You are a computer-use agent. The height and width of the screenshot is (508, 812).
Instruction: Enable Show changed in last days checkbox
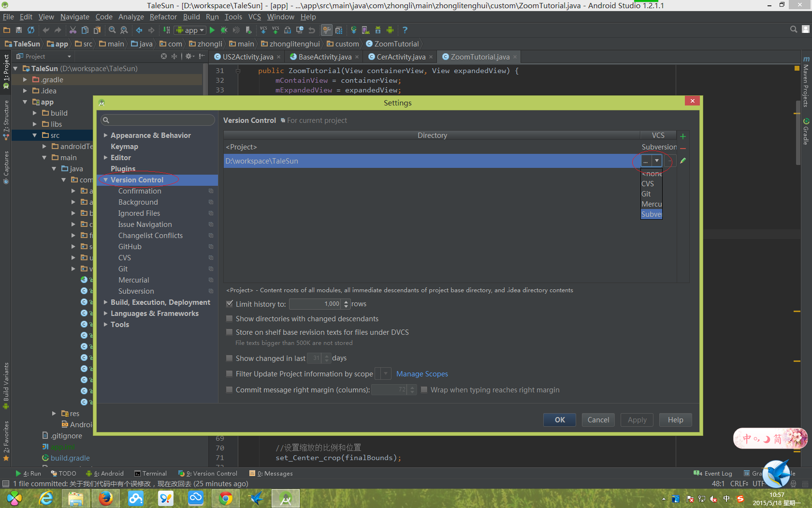[230, 359]
